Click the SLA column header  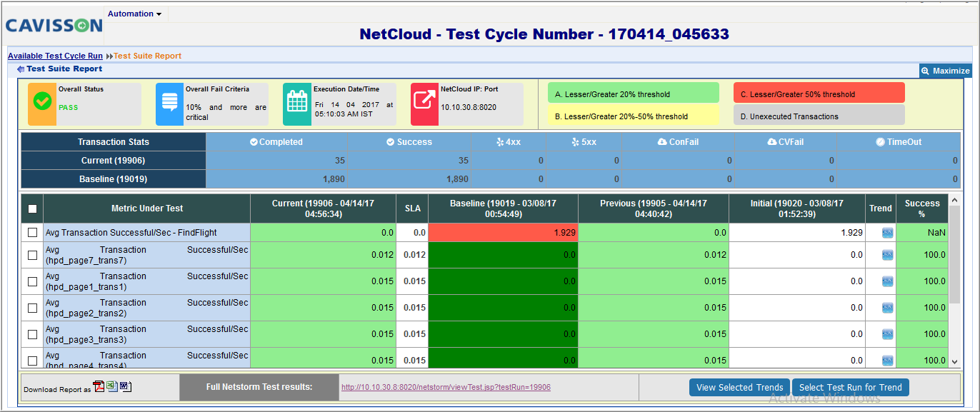(413, 208)
